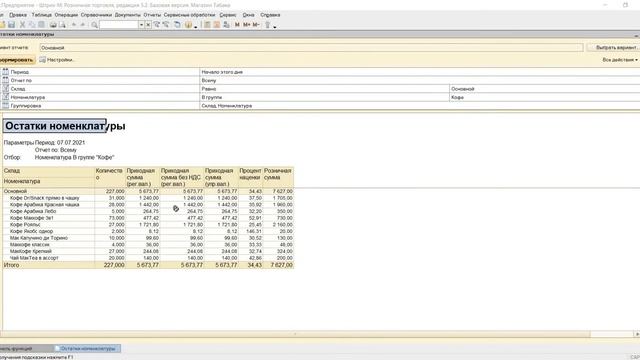Click the horizontal scrollbar under the report

[x=295, y=334]
